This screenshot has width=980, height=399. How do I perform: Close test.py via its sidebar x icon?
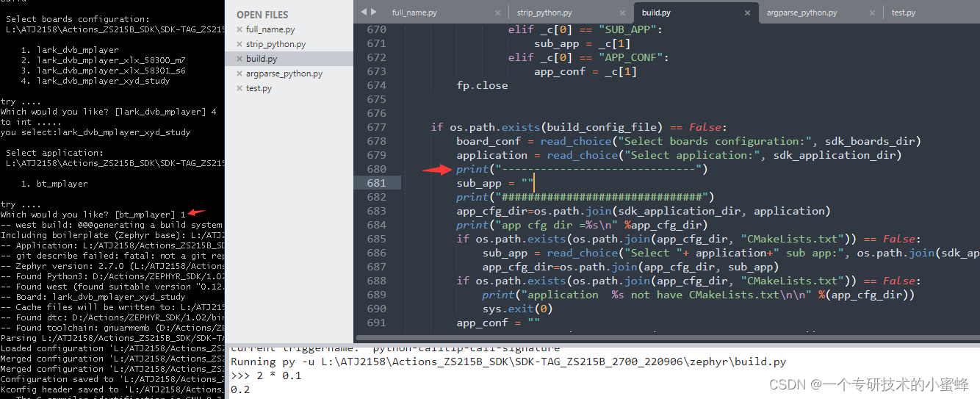point(239,88)
